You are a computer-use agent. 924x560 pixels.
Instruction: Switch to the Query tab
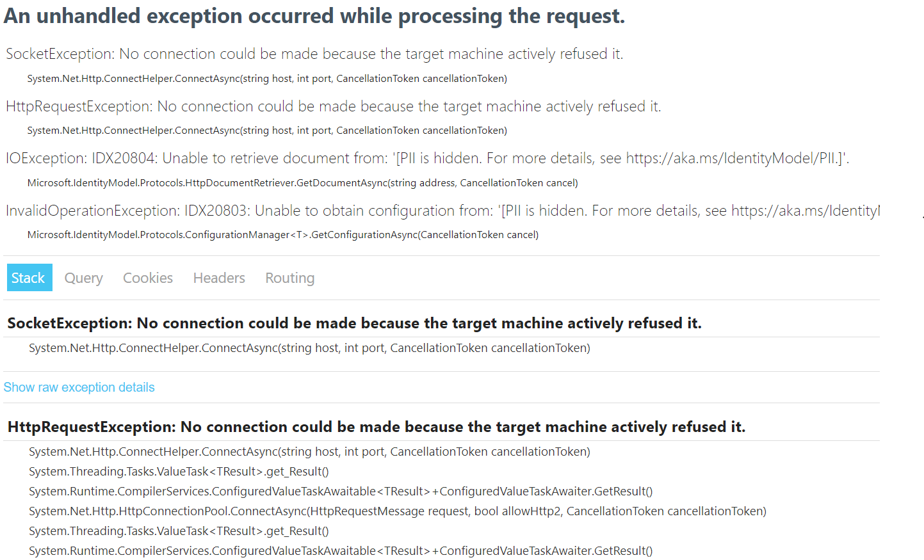pyautogui.click(x=83, y=277)
